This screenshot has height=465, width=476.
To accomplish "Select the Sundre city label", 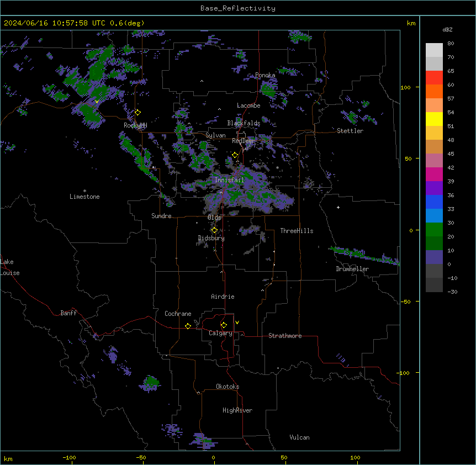I will [x=161, y=216].
